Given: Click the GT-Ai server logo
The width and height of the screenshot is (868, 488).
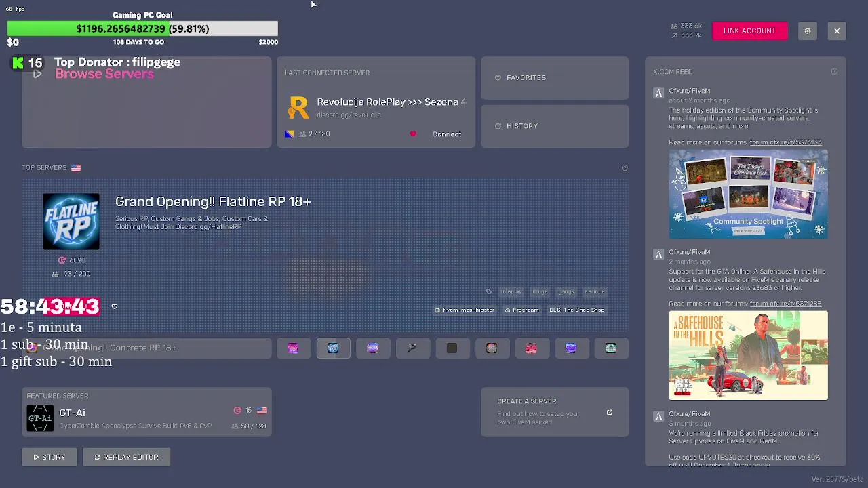Looking at the screenshot, I should (x=40, y=418).
